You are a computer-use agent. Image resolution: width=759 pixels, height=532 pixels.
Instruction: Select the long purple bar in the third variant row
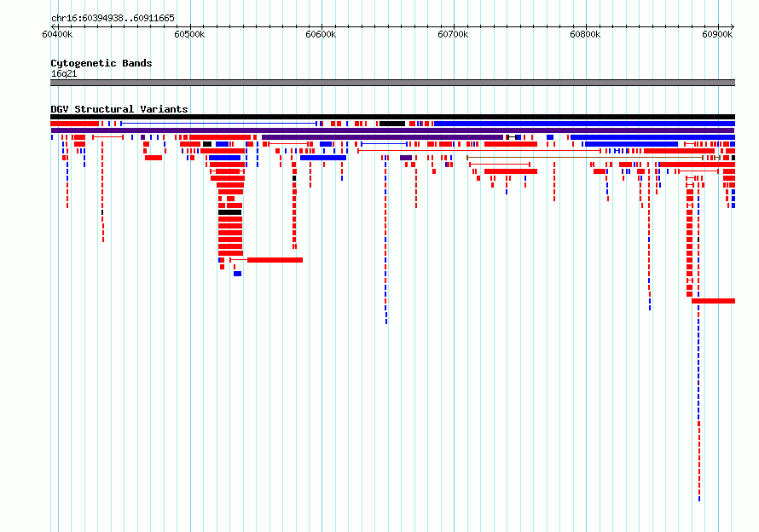click(x=382, y=137)
